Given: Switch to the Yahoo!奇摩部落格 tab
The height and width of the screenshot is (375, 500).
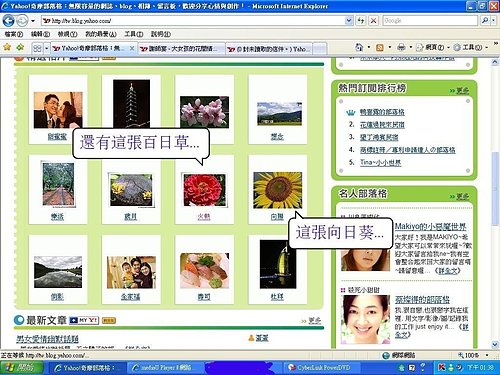Looking at the screenshot, I should coord(90,49).
